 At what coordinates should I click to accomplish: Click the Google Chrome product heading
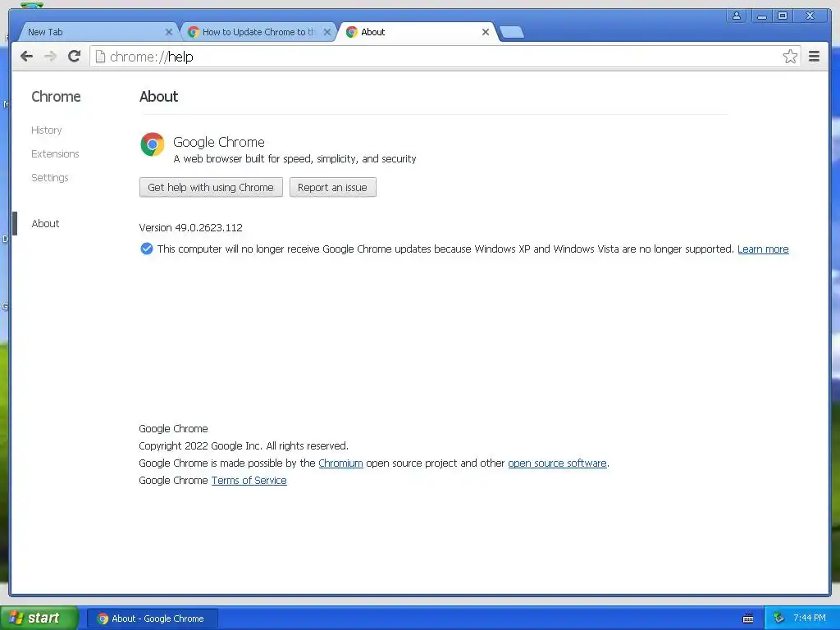(x=218, y=142)
